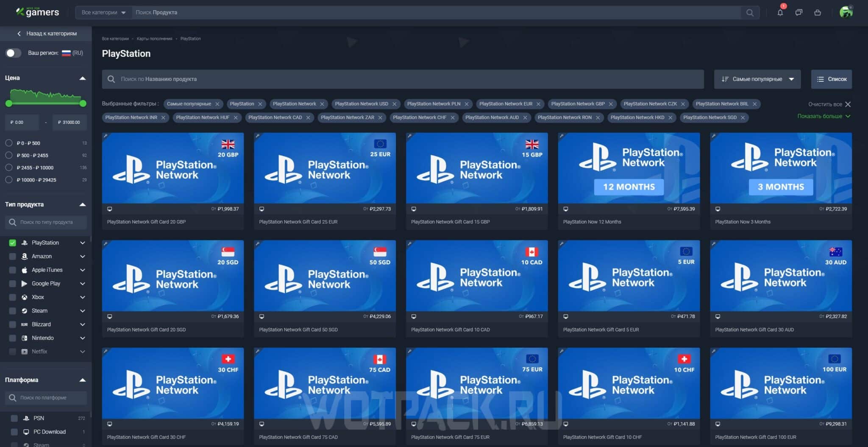The height and width of the screenshot is (447, 868).
Task: Check the PC Download platform checkbox
Action: tap(14, 432)
